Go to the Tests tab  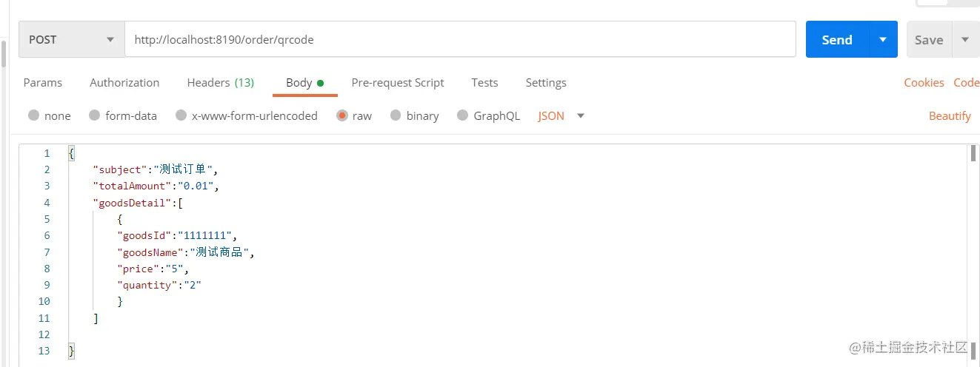(x=484, y=83)
